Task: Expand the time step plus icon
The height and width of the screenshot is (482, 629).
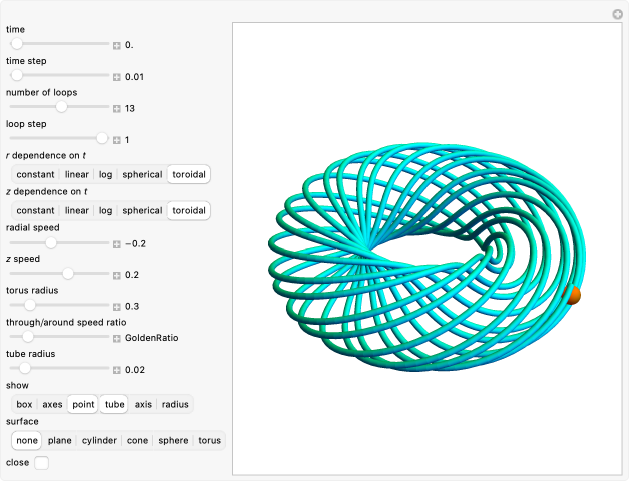Action: tap(117, 77)
